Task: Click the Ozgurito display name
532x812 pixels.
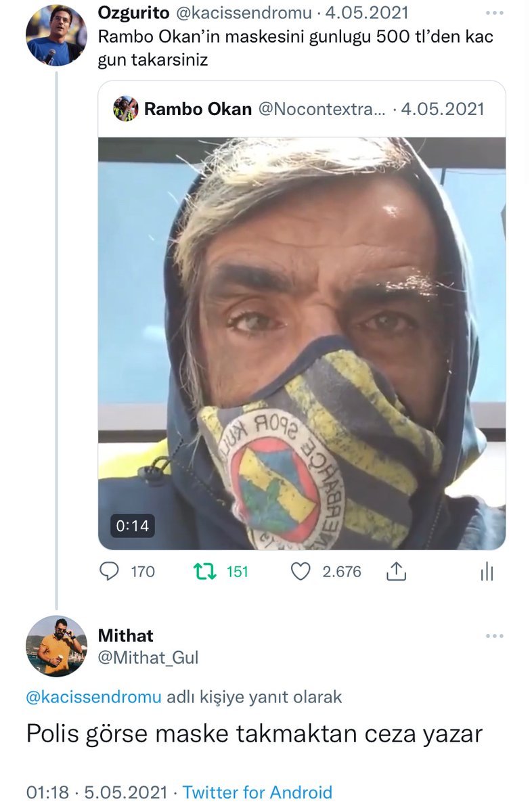Action: [x=133, y=12]
